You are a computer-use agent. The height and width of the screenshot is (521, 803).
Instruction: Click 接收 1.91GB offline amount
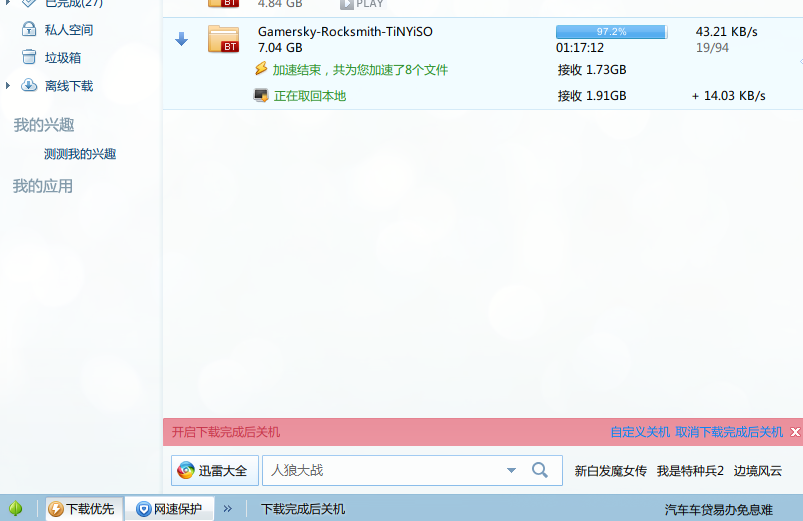(x=592, y=96)
